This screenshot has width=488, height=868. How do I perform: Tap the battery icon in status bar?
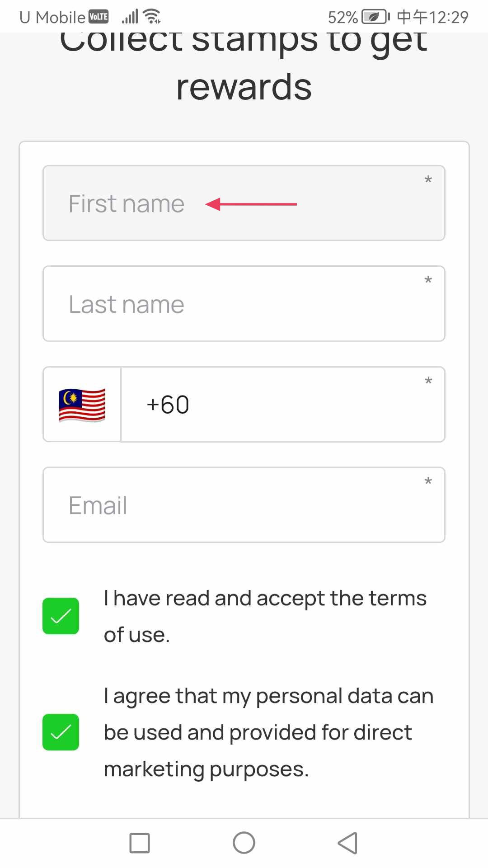(x=375, y=17)
